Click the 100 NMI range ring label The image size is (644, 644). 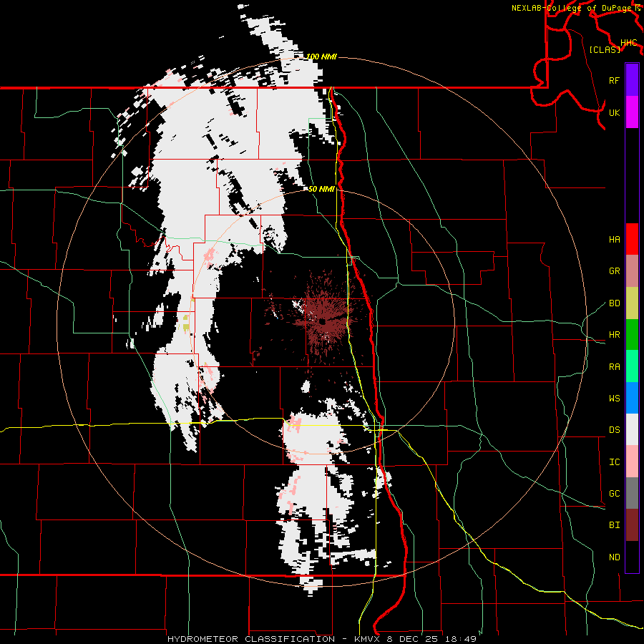click(x=321, y=57)
